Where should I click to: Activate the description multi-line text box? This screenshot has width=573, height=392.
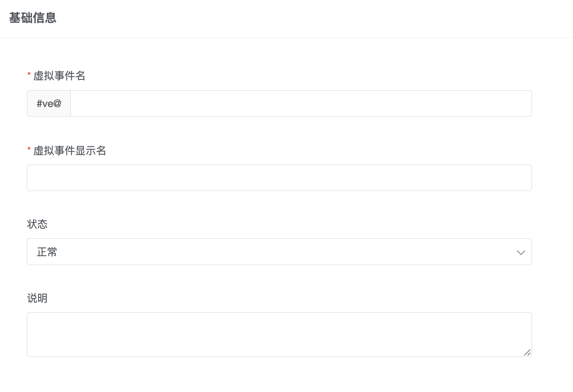click(x=279, y=334)
